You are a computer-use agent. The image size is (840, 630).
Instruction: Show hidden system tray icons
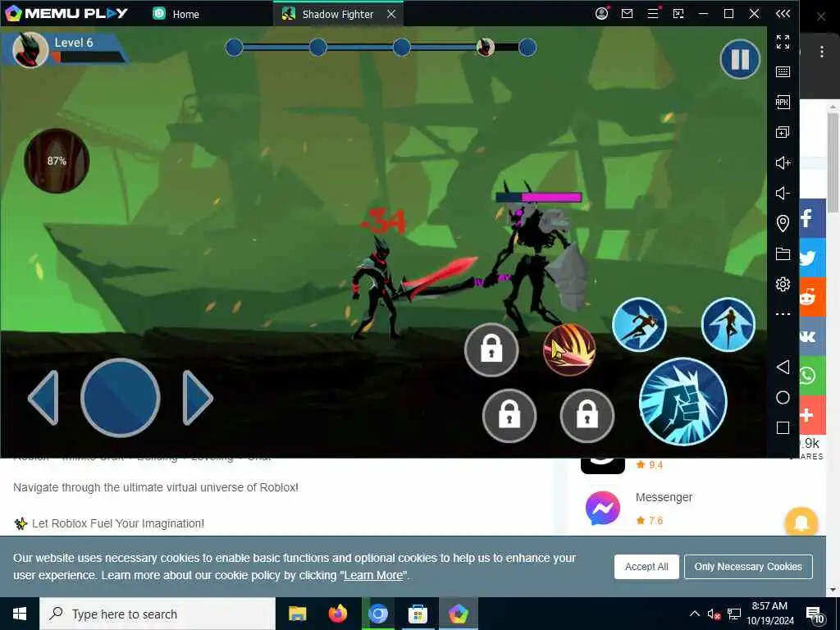point(694,614)
